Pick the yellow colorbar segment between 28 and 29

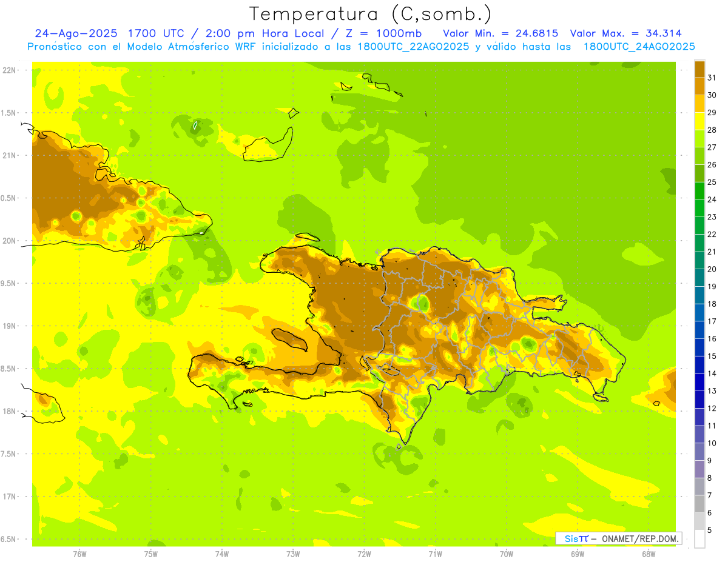pos(699,121)
